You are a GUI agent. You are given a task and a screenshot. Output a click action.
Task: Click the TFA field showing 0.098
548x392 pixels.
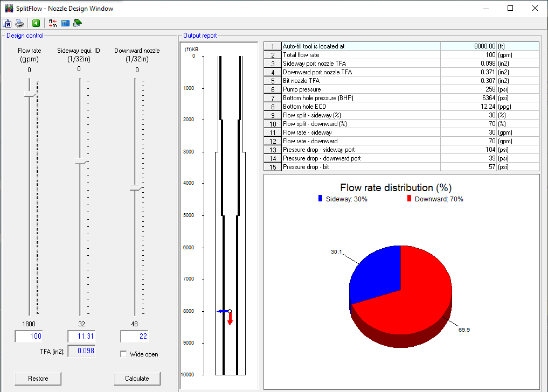[x=81, y=351]
